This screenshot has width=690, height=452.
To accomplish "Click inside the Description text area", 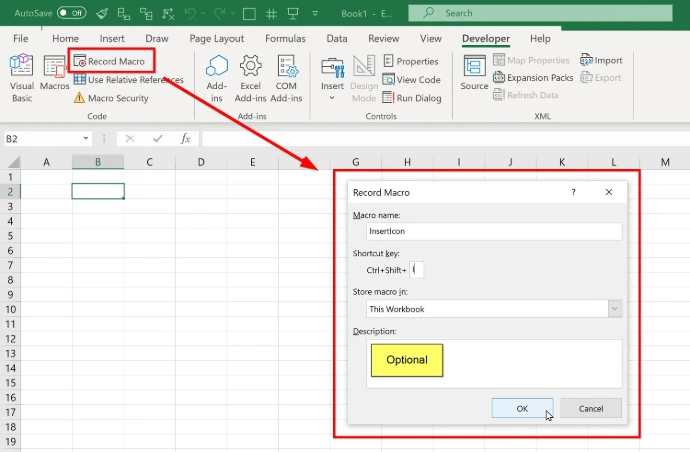I will click(494, 364).
